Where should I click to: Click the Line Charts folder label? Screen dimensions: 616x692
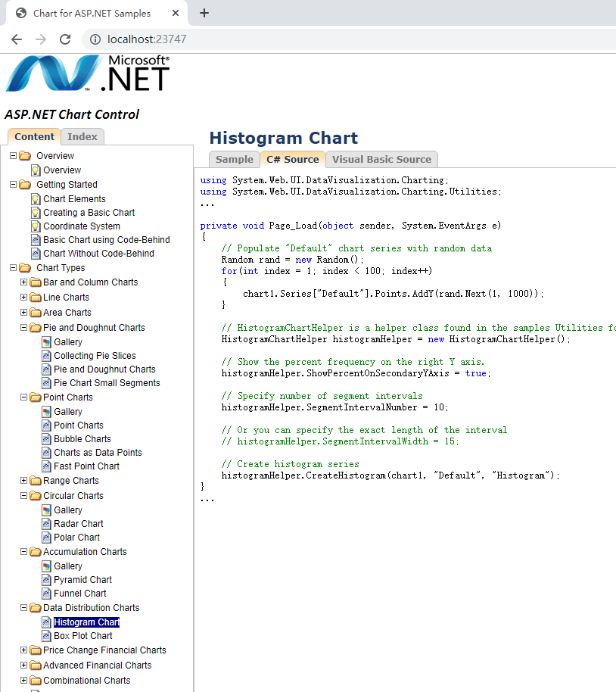click(66, 298)
